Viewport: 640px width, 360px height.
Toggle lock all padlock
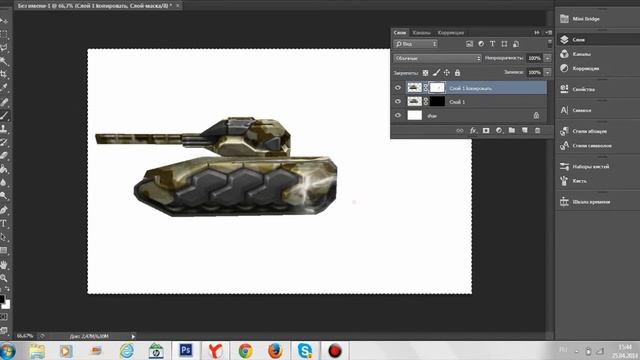pyautogui.click(x=458, y=73)
